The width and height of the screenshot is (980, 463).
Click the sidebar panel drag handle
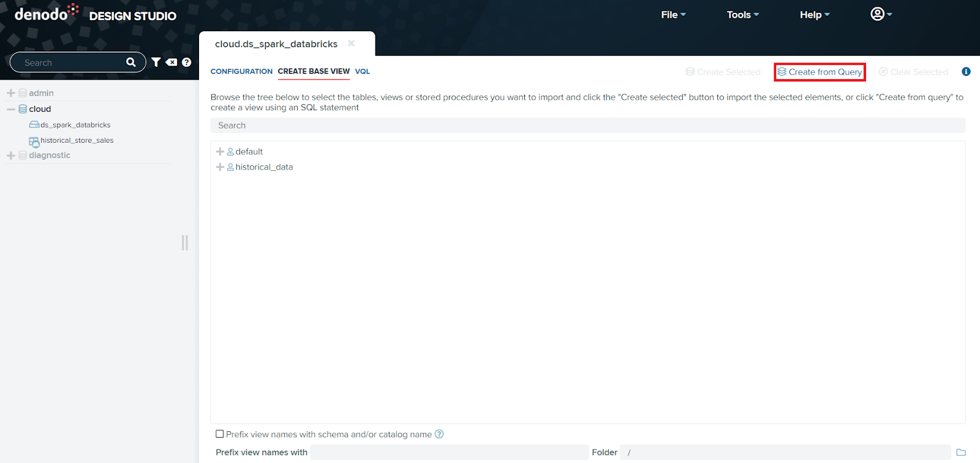[184, 243]
